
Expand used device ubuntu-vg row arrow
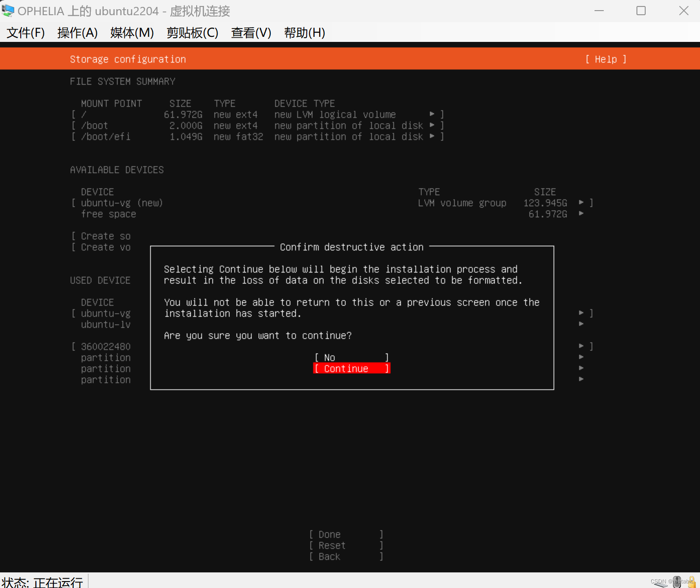(581, 313)
